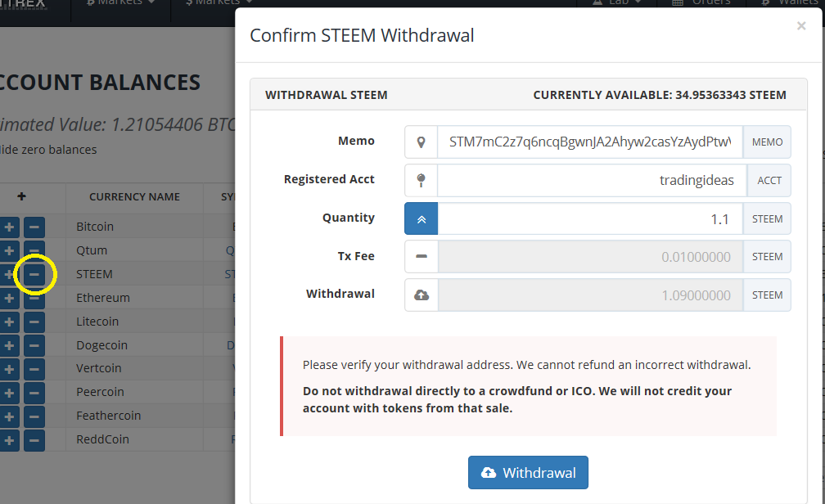Click the ACCT addon label
825x504 pixels.
(769, 181)
